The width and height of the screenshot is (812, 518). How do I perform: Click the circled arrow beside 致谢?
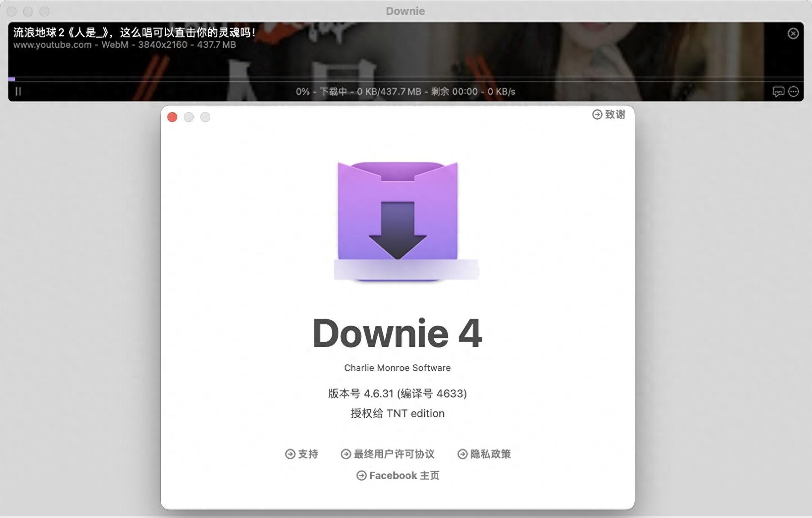pos(597,114)
